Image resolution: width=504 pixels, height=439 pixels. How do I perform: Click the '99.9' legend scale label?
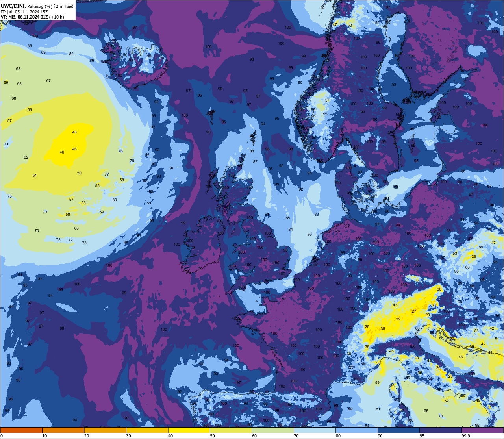(466, 436)
